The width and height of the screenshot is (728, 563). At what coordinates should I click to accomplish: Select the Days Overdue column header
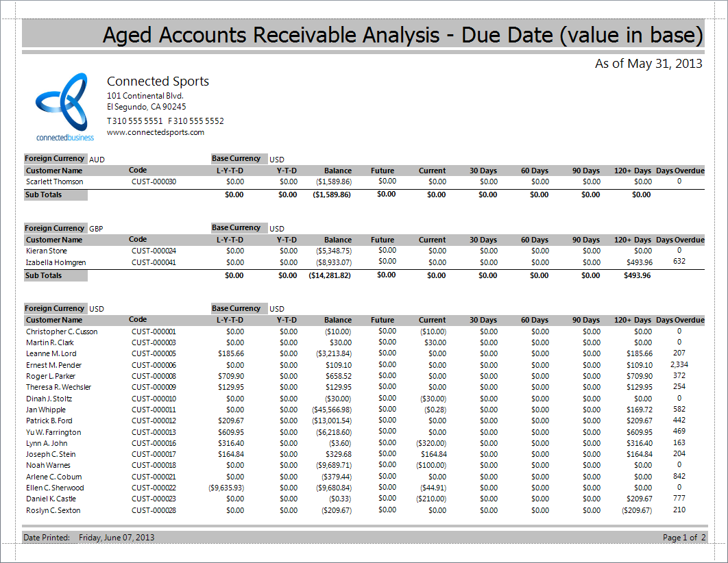click(686, 320)
